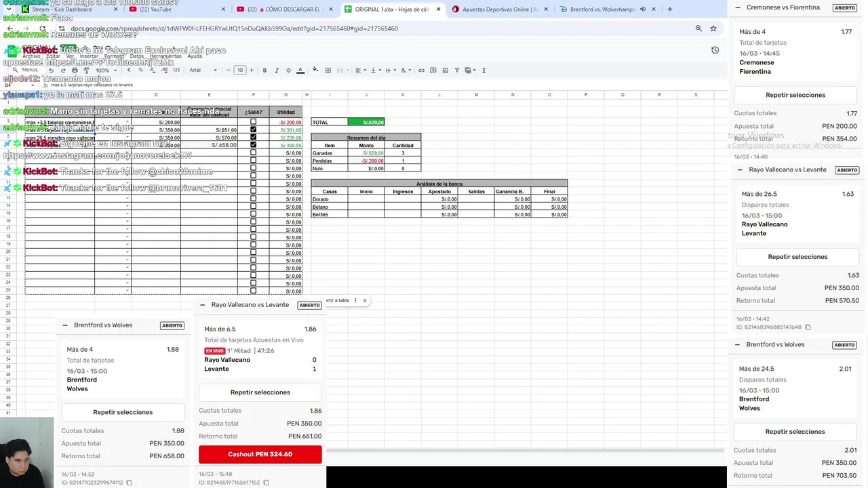The image size is (868, 488).
Task: Click the insert chart icon
Action: (445, 70)
